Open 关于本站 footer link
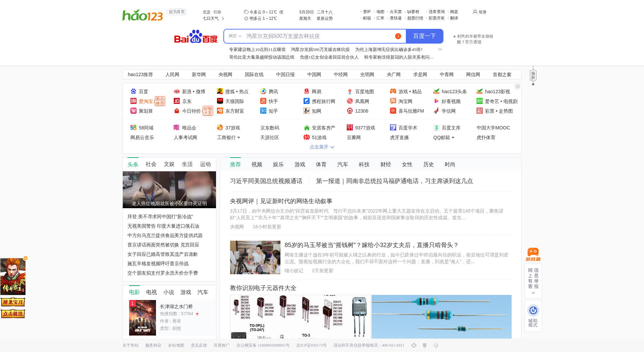Screen dimensions: 644x352 (130, 345)
